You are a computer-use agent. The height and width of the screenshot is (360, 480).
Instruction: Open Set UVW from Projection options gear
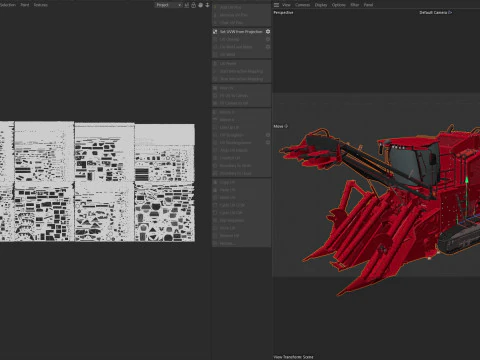[268, 32]
